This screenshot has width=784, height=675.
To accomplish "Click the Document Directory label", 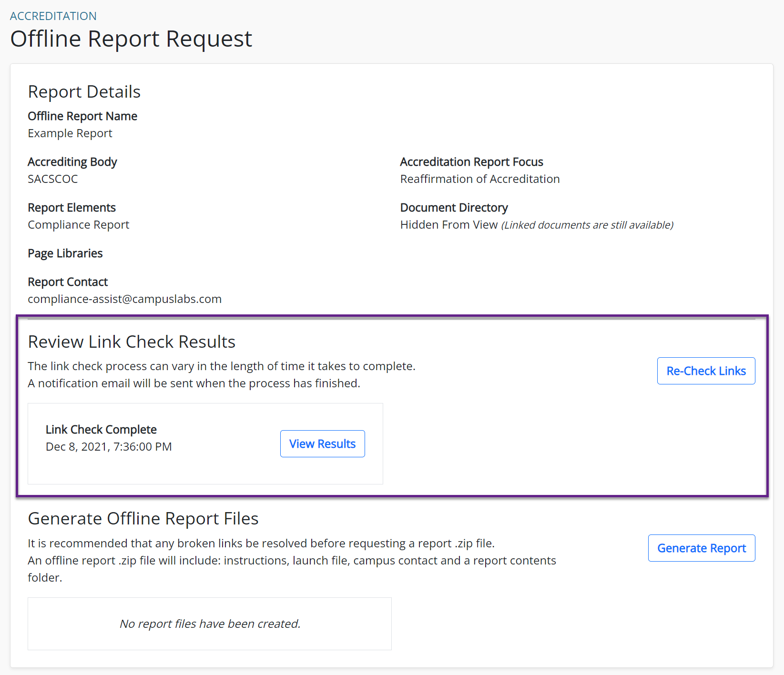I will tap(454, 208).
